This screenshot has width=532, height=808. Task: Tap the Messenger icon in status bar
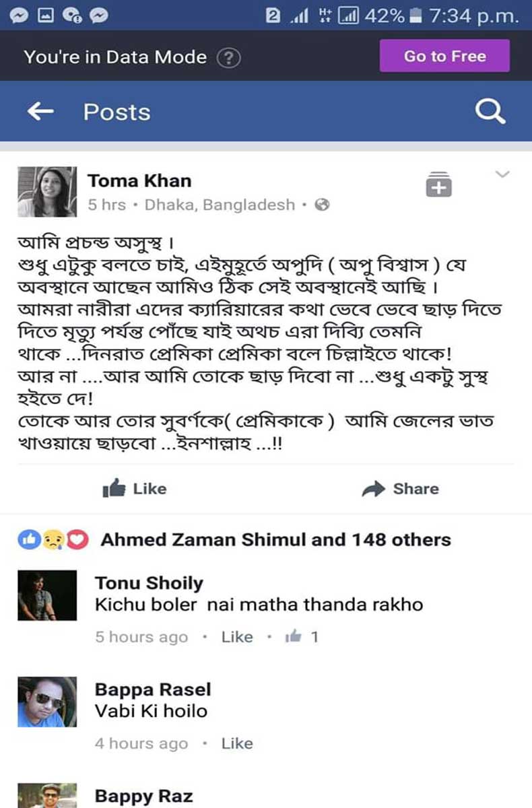18,17
